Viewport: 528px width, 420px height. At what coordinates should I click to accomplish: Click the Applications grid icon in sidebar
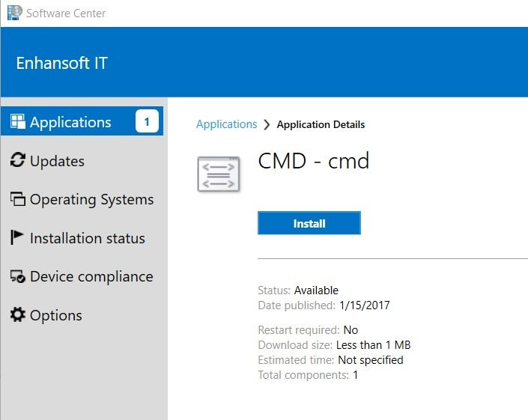(18, 121)
